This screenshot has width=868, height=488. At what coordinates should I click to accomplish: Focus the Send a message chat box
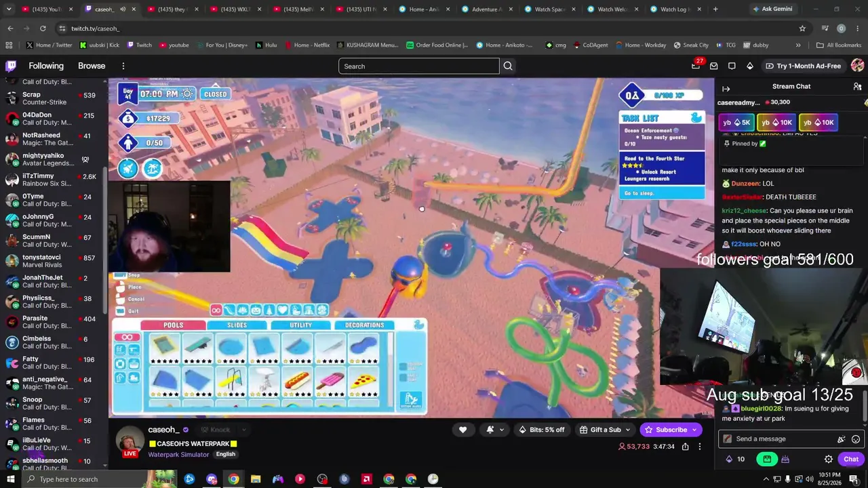(791, 439)
